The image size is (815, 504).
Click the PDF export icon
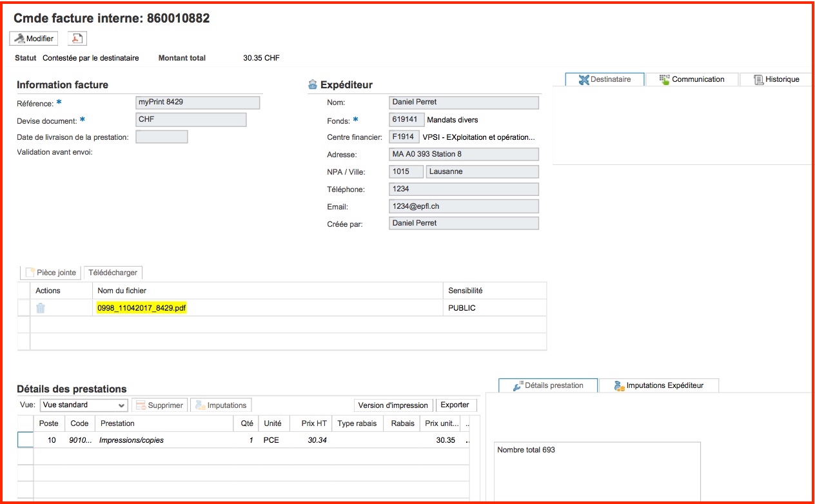pyautogui.click(x=77, y=39)
